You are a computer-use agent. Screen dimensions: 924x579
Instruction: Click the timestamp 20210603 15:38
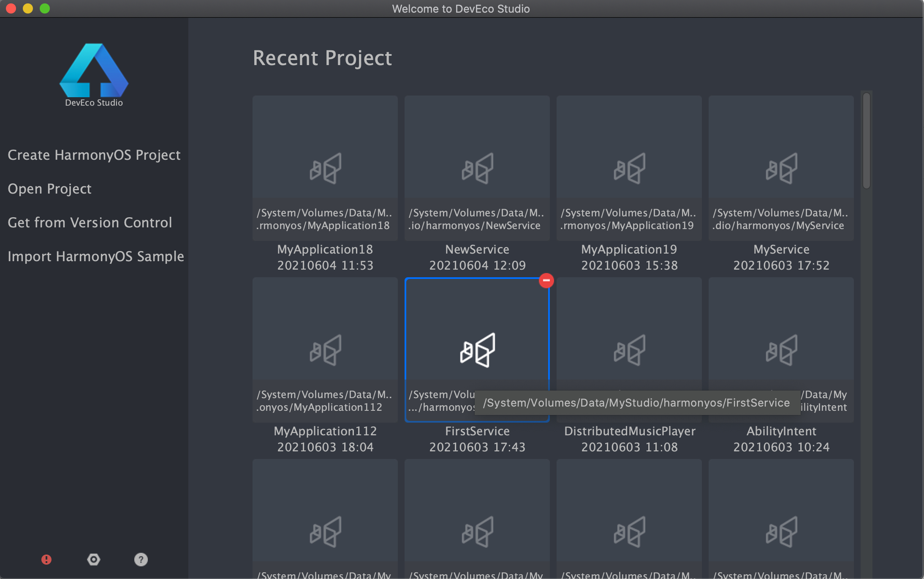[629, 265]
